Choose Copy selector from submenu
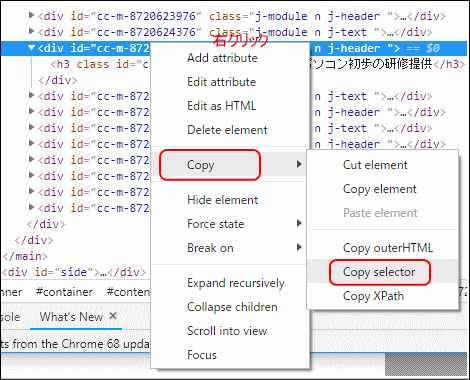This screenshot has width=470, height=380. (379, 272)
